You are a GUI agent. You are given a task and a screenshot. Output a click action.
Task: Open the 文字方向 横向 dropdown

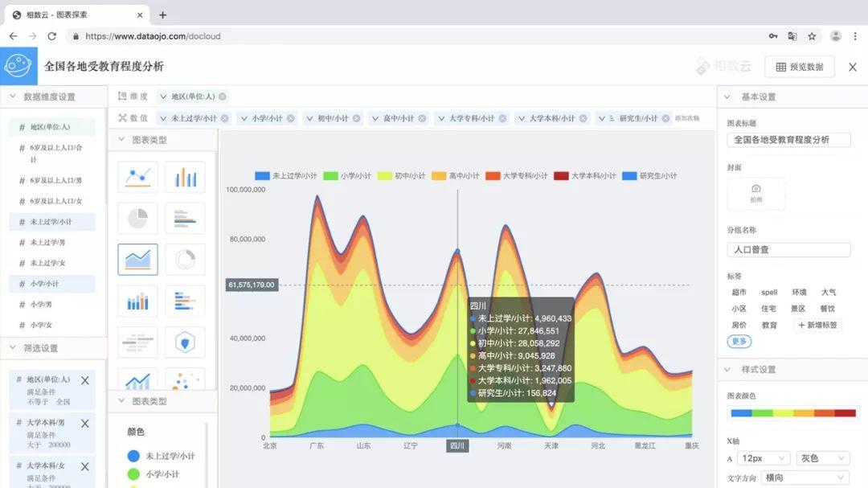(x=805, y=478)
